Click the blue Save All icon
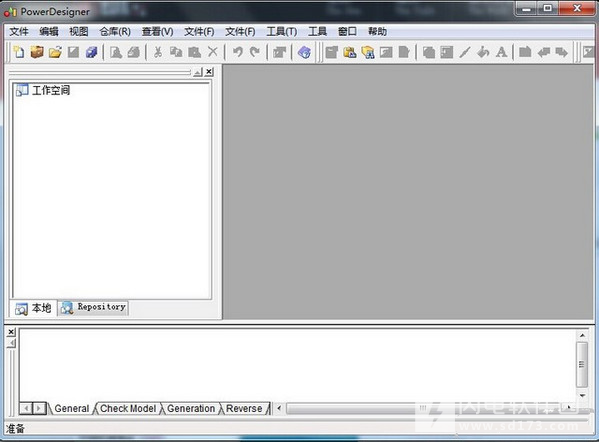Screen dimensions: 599x442 point(92,52)
